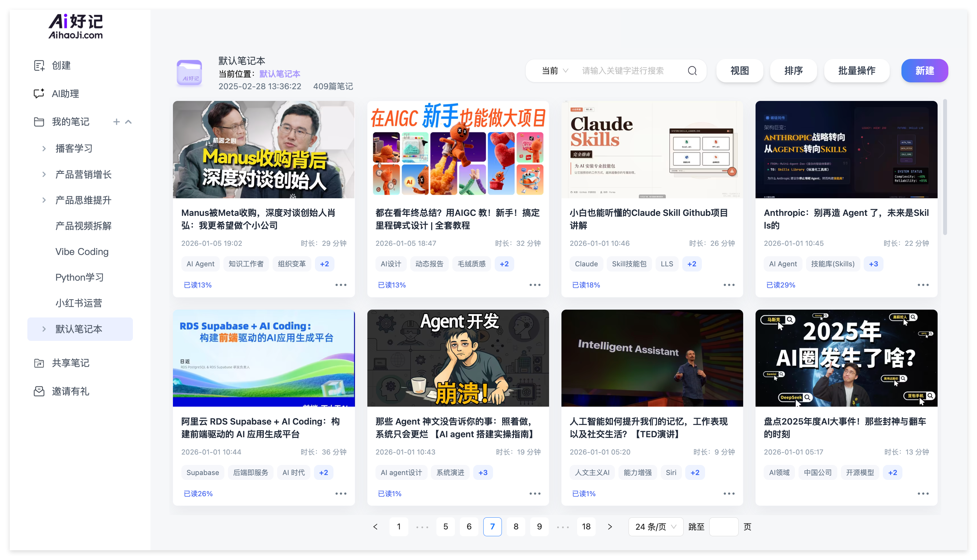Show more tags (+3) on Agent 神文 note

[483, 472]
